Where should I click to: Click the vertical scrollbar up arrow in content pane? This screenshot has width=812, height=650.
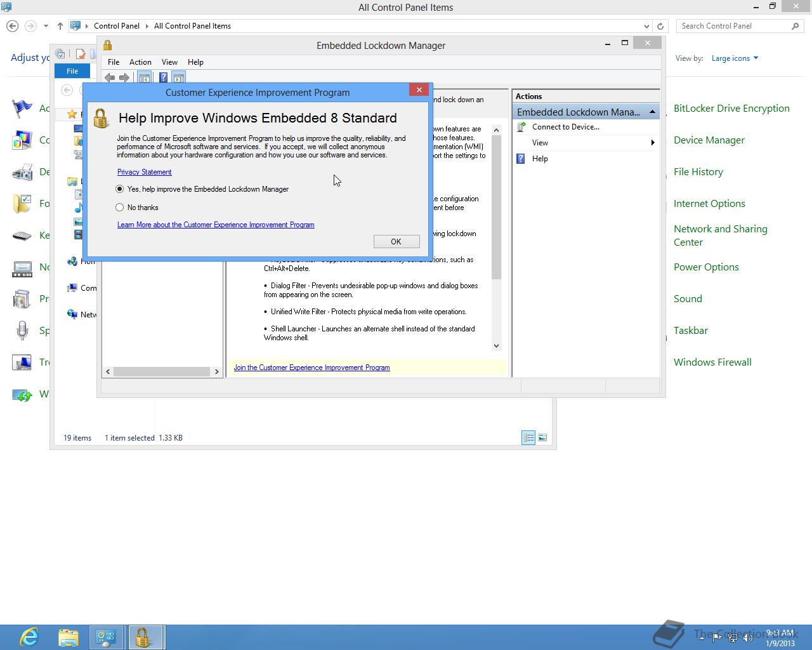[x=496, y=129]
